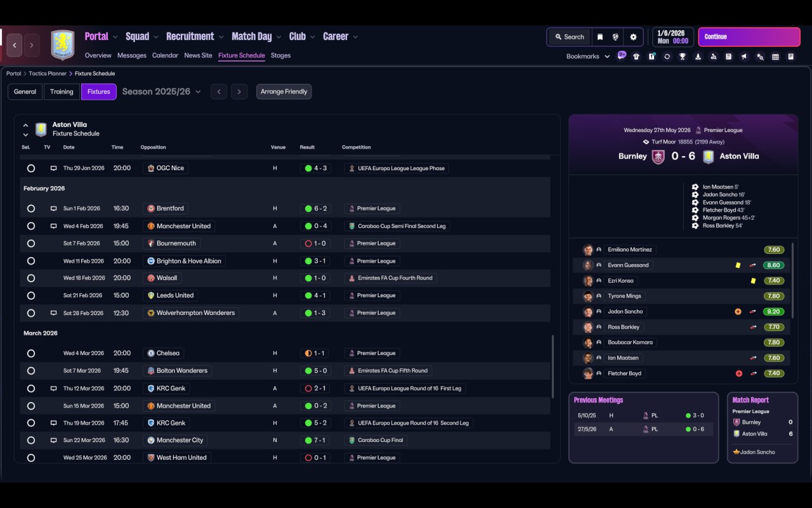Expand the Recruitment menu dropdown
This screenshot has height=508, width=812.
220,37
